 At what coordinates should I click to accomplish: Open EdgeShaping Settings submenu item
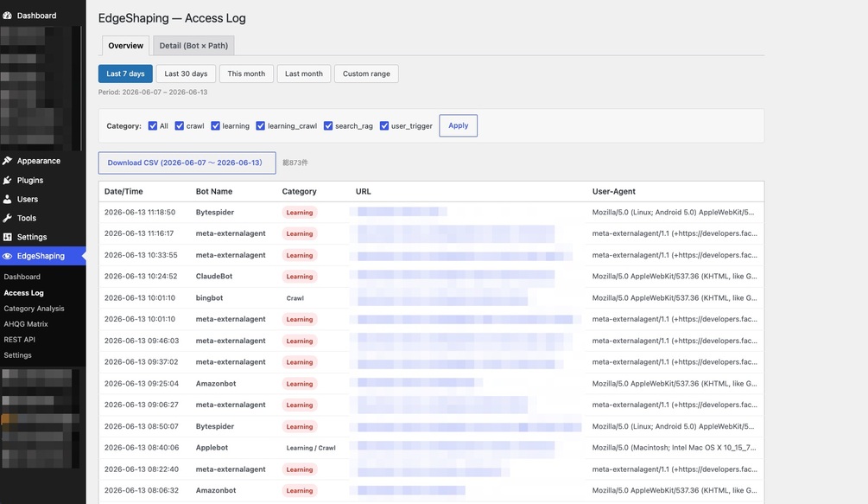tap(18, 355)
